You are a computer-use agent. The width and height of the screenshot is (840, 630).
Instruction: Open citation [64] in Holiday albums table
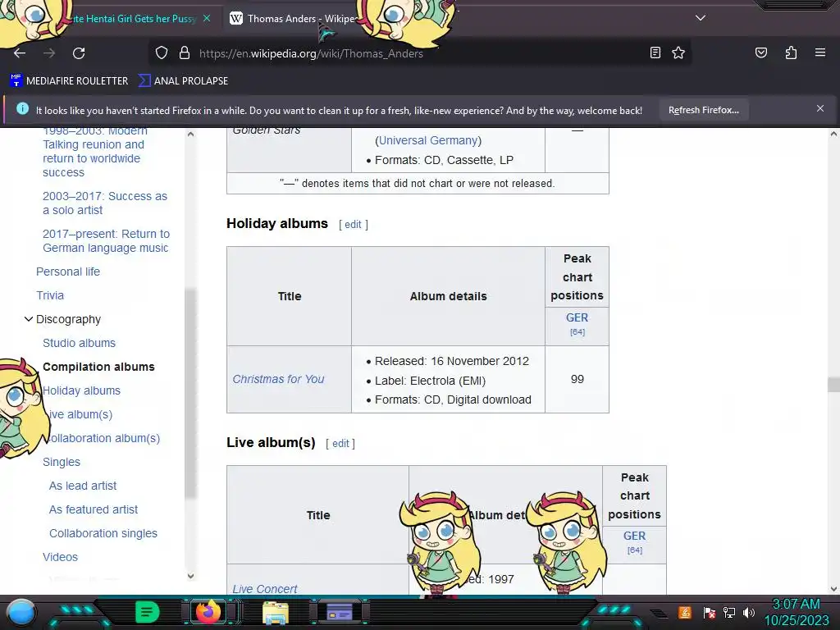click(577, 332)
